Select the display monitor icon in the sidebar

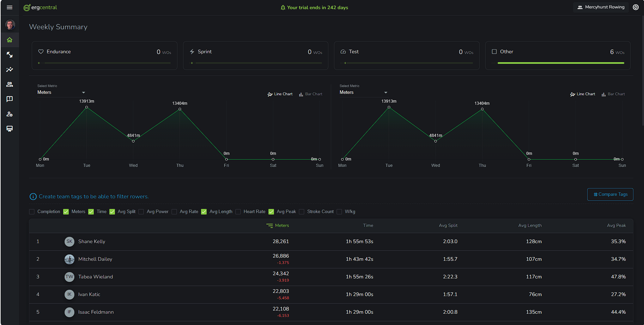tap(10, 129)
